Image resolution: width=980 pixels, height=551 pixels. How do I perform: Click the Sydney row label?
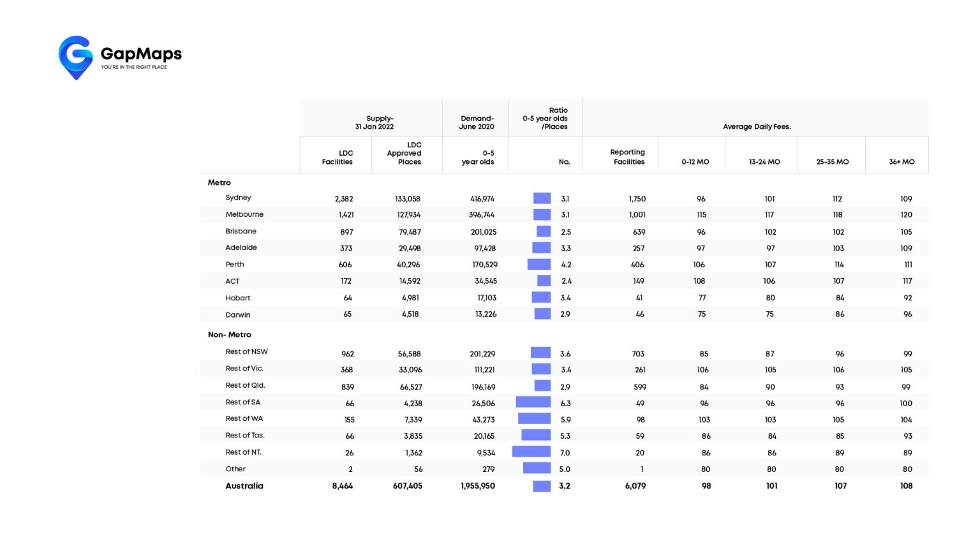[238, 198]
